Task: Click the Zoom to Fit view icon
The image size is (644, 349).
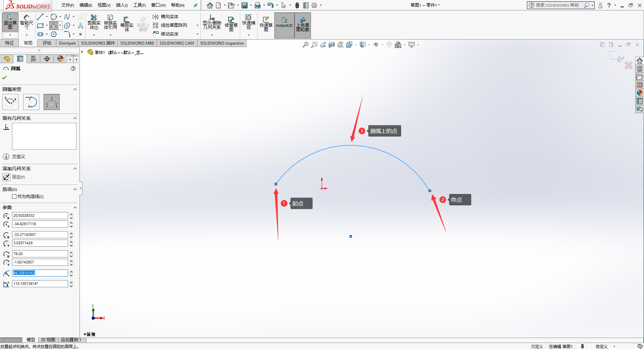Action: [305, 45]
